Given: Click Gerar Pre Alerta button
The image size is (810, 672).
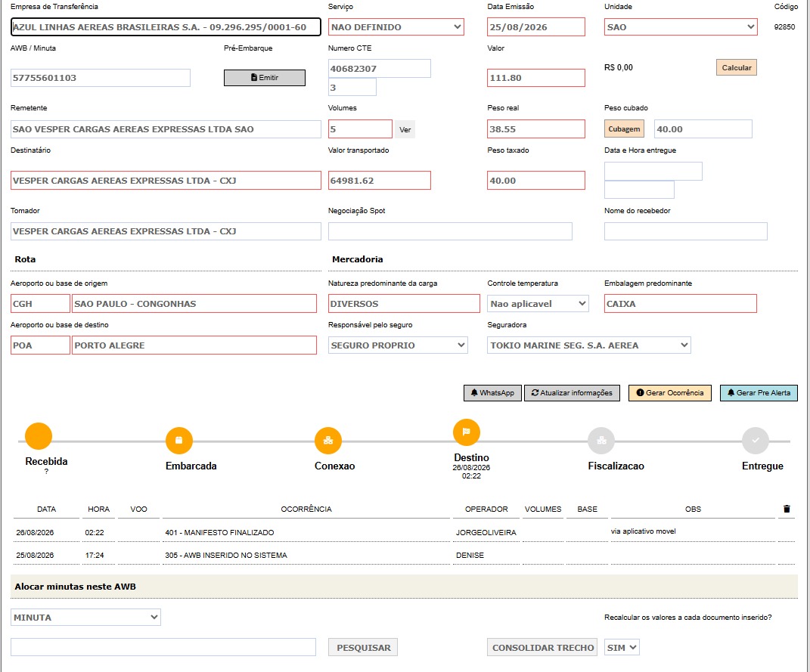Looking at the screenshot, I should (759, 393).
